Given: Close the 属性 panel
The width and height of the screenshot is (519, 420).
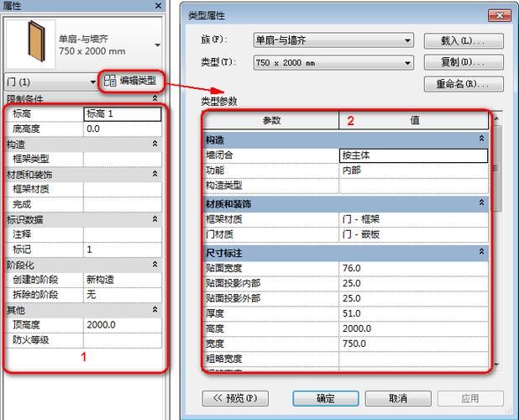Looking at the screenshot, I should (159, 6).
